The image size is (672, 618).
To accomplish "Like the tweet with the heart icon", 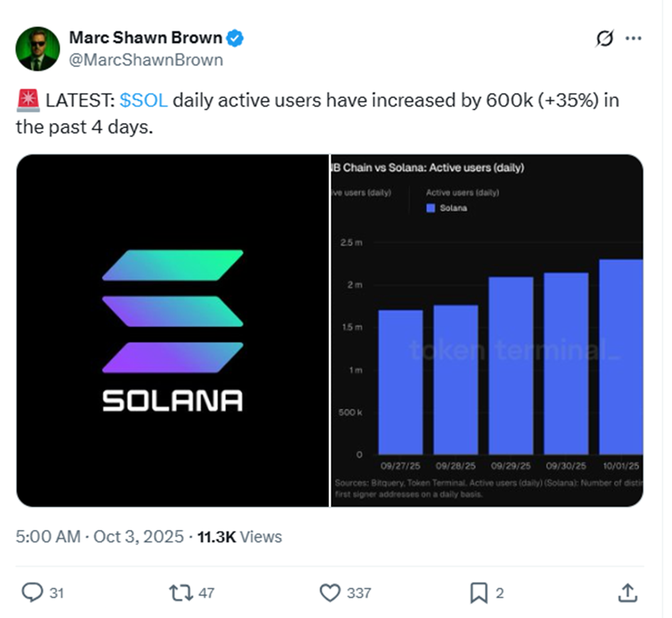I will click(330, 592).
